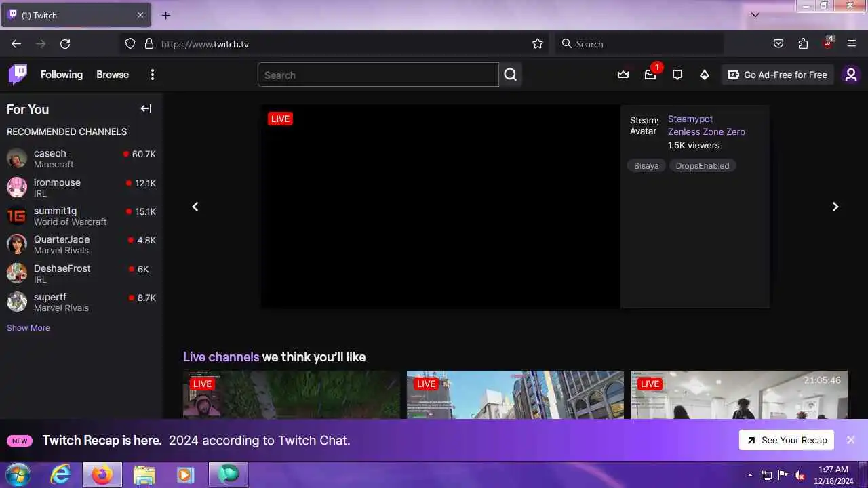Click the Twitch search input field
The height and width of the screenshot is (488, 868).
point(378,75)
